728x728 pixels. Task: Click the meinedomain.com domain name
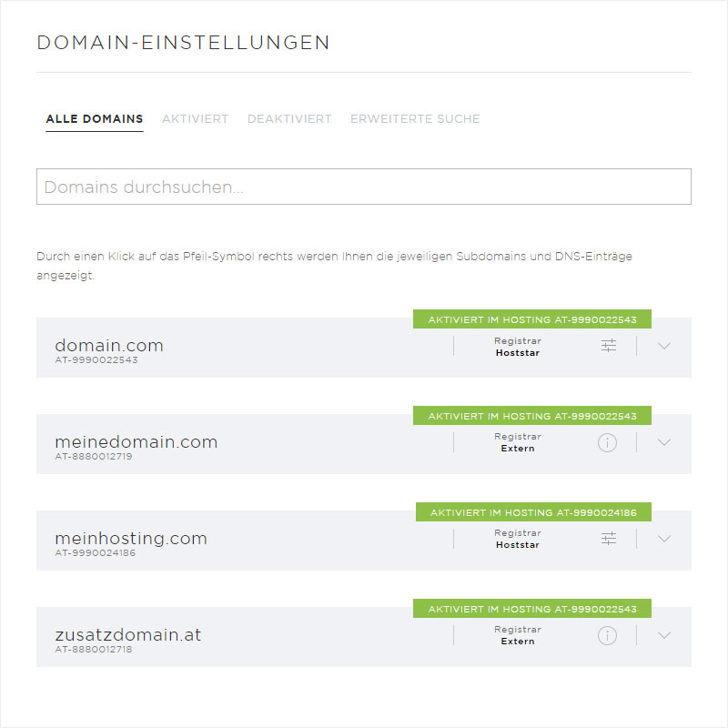point(136,442)
